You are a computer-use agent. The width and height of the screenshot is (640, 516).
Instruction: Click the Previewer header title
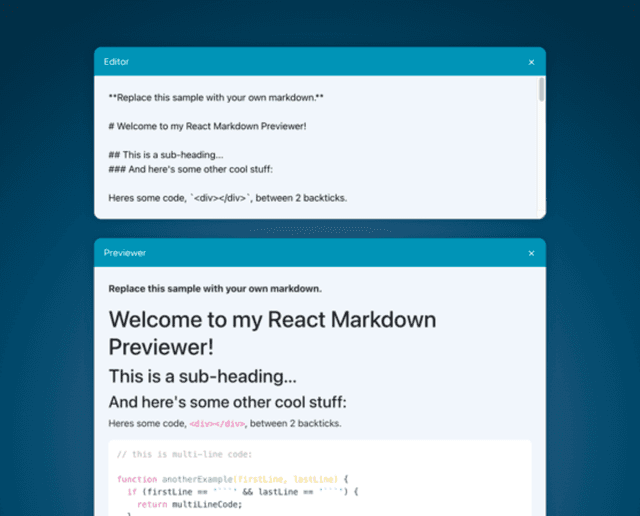pos(124,253)
